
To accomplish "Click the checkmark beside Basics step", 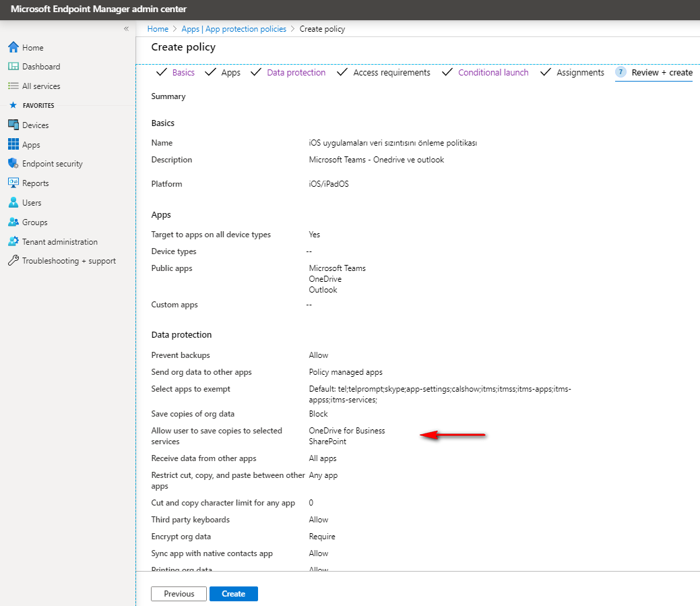I will click(x=162, y=72).
